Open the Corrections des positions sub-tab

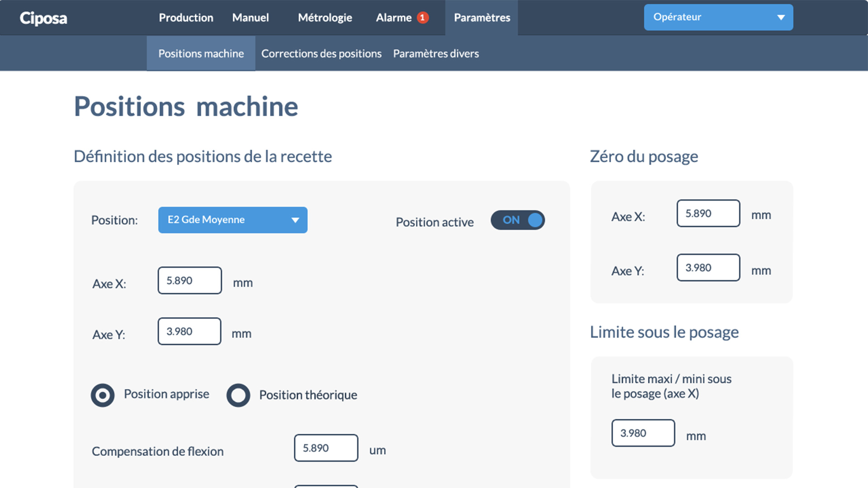[321, 54]
